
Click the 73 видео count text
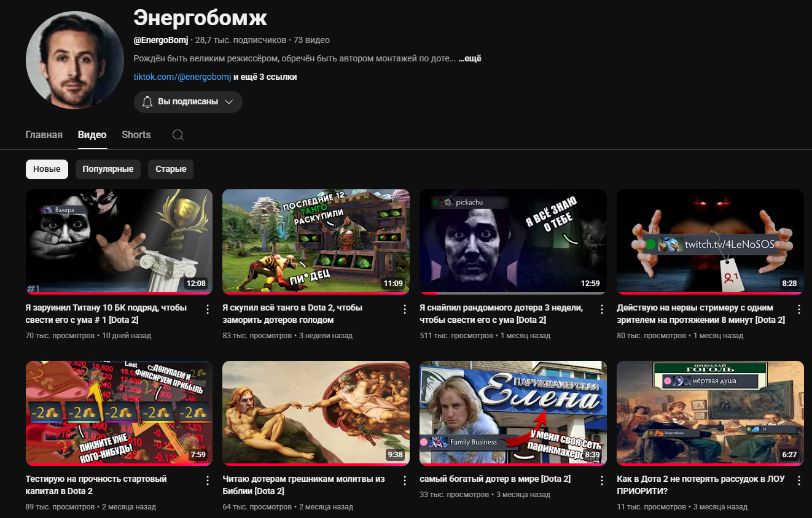coord(311,40)
